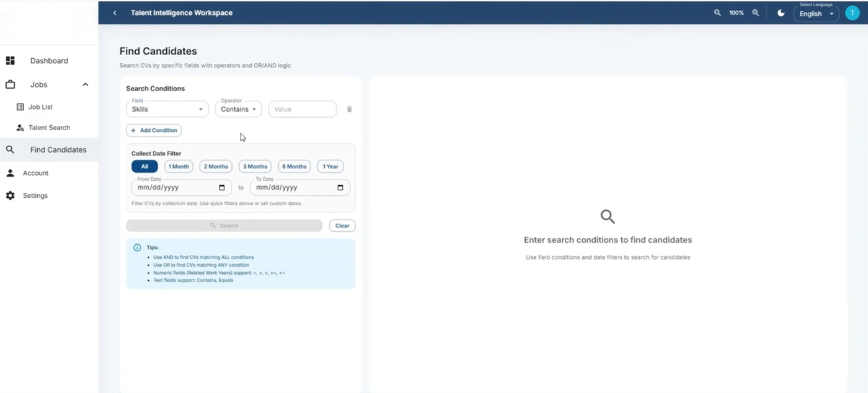868x393 pixels.
Task: Delete condition with trash icon
Action: coord(349,109)
